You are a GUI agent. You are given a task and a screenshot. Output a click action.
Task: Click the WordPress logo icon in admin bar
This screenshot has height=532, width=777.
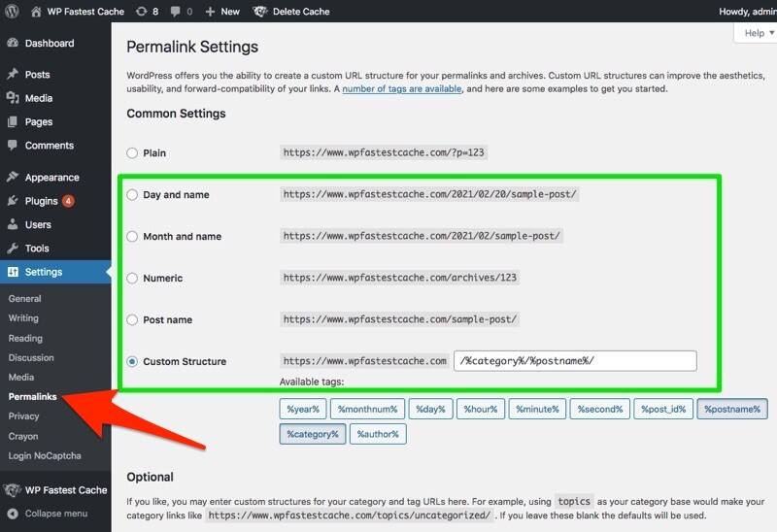13,12
